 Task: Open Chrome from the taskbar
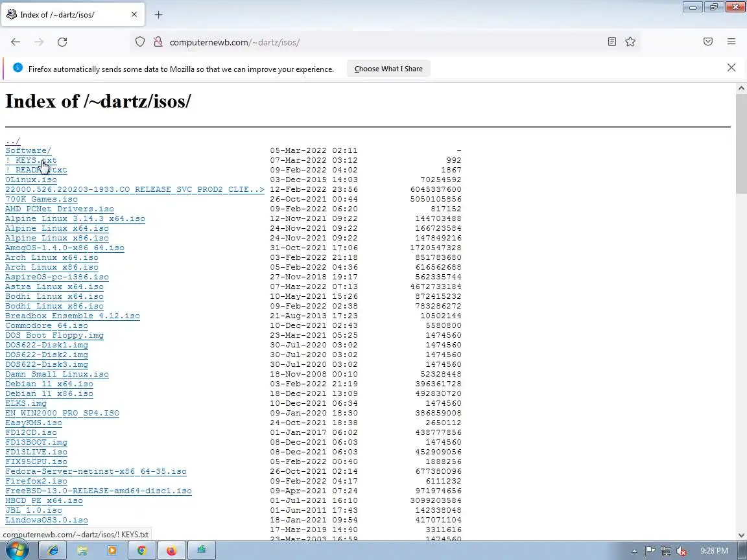[141, 550]
